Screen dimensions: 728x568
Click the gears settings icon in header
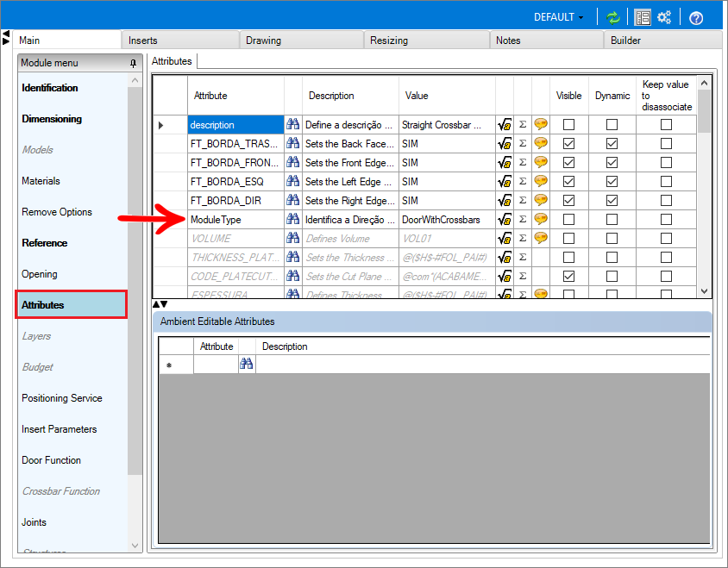(x=664, y=17)
